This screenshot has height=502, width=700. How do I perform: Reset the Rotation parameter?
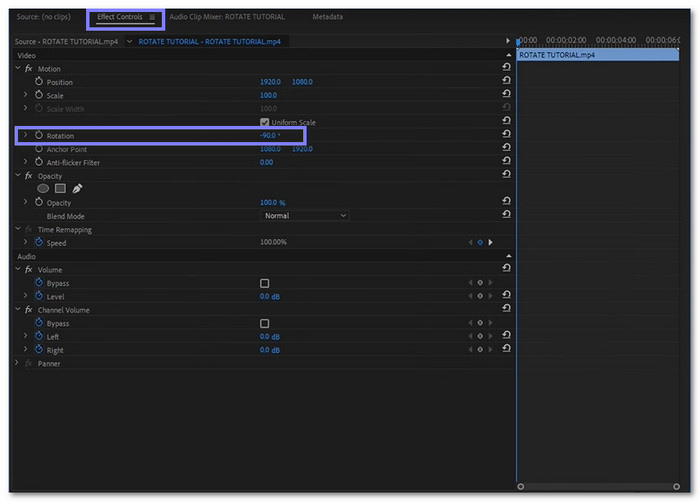[506, 134]
